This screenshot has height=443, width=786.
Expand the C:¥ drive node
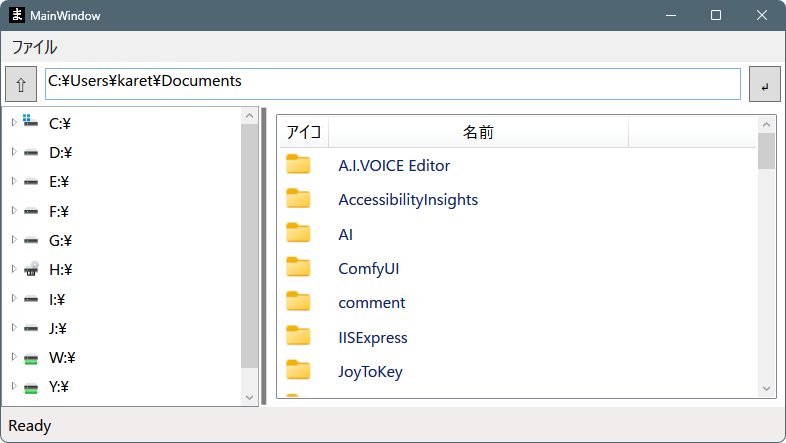click(14, 122)
